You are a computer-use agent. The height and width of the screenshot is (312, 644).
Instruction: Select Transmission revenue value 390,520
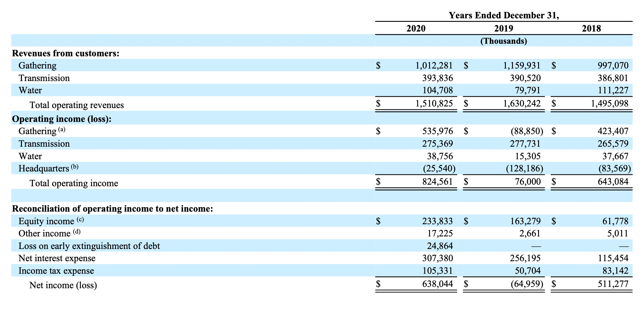point(525,78)
